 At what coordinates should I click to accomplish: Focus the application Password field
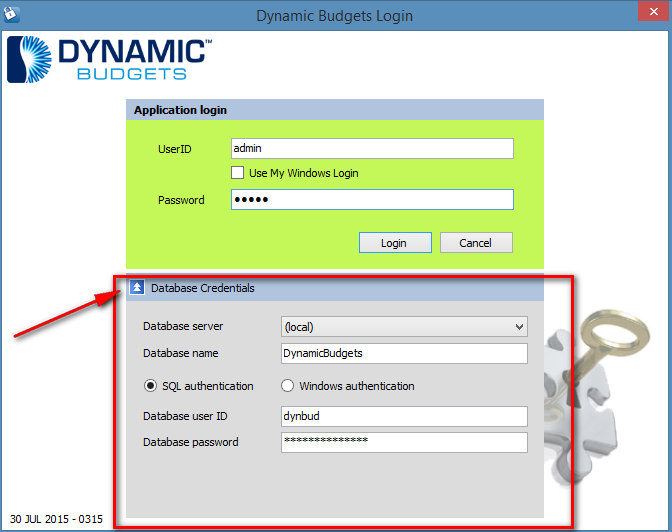(x=372, y=200)
